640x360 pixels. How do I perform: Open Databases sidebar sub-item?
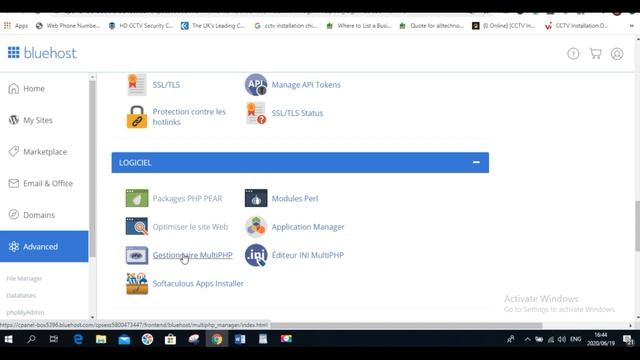click(x=21, y=295)
